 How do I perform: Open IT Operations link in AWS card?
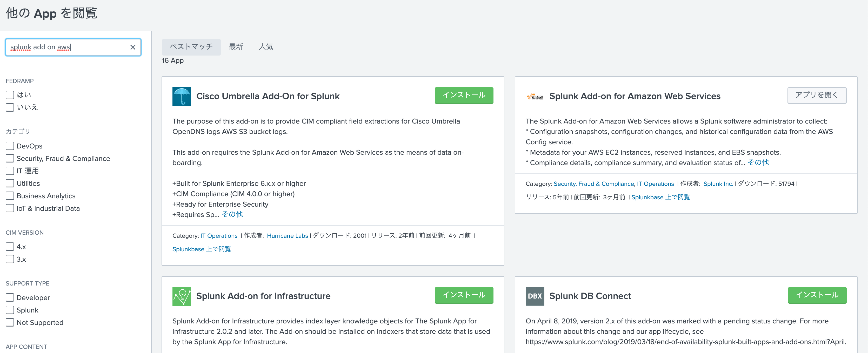pyautogui.click(x=655, y=184)
